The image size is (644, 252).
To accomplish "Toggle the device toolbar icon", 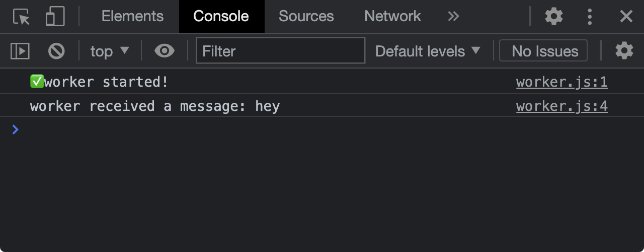I will tap(54, 17).
